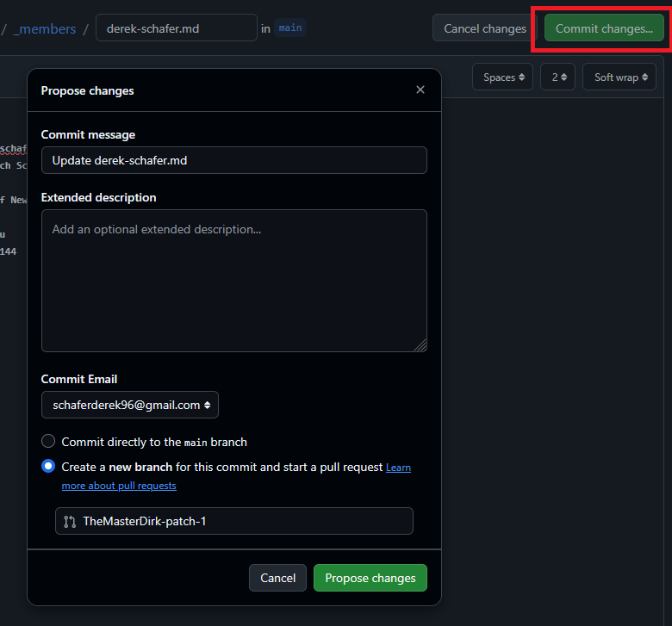The image size is (672, 626).
Task: Open the Commit Email dropdown
Action: pos(130,405)
